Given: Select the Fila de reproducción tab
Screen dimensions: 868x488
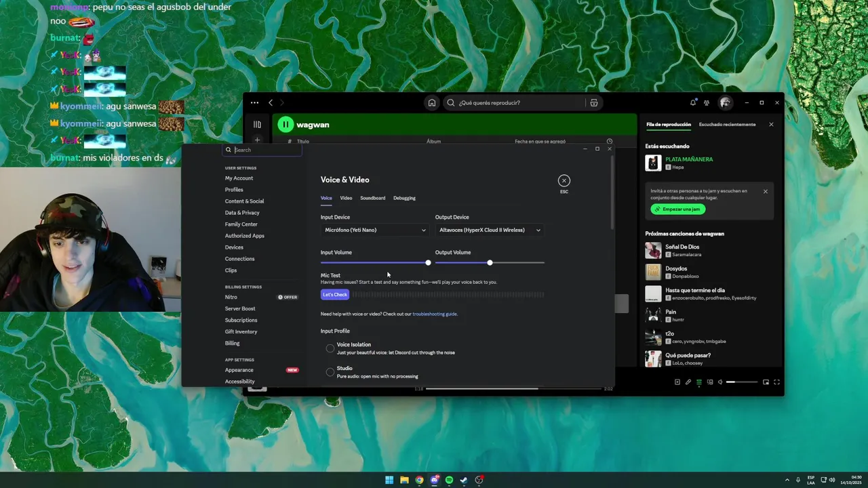Looking at the screenshot, I should point(669,124).
